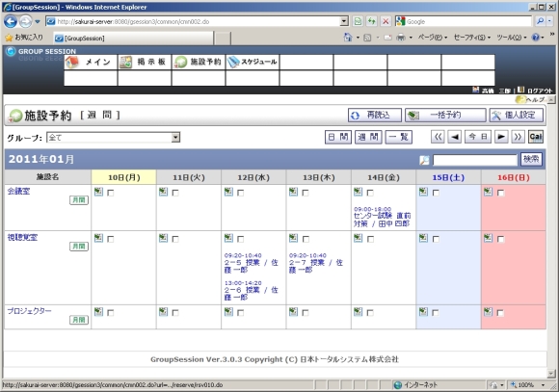Viewport: 559px width, 392px height.
Task: Click the reservation icon for 視聴覚室 on 14日(金)
Action: 358,238
